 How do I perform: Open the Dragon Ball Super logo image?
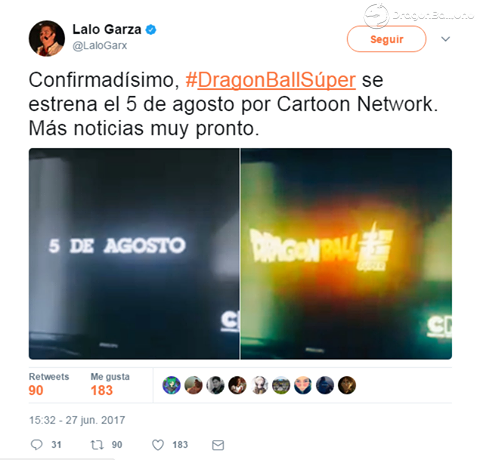point(346,254)
